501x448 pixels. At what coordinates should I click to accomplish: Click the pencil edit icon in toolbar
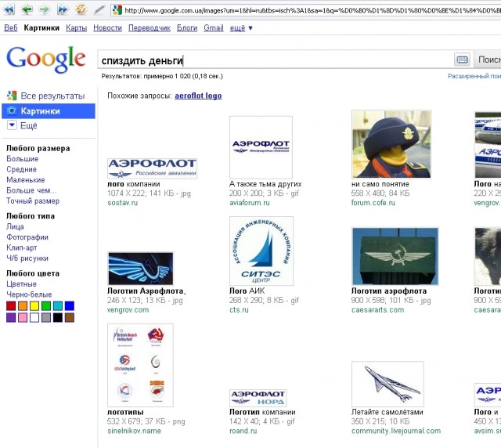pyautogui.click(x=99, y=9)
